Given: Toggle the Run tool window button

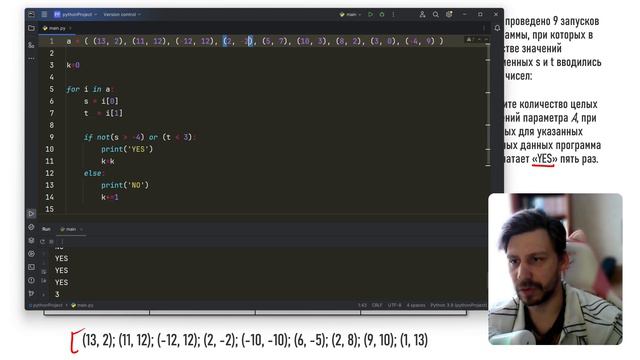Looking at the screenshot, I should tap(31, 213).
